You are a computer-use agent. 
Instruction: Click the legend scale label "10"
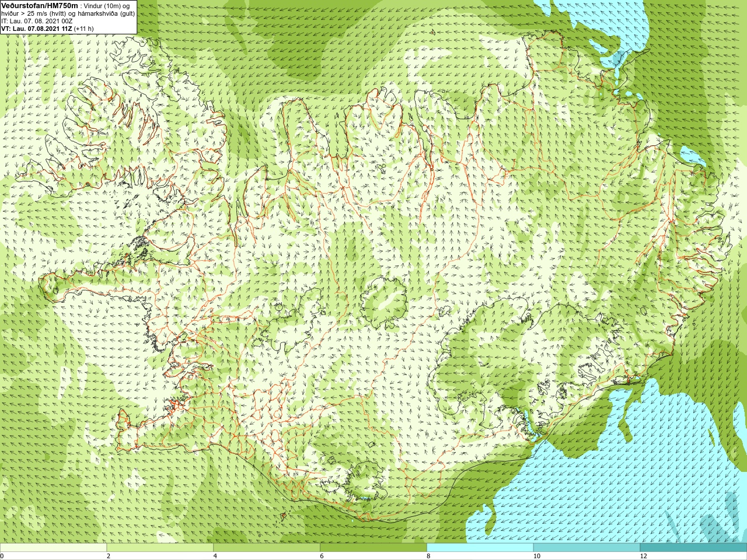(x=537, y=556)
